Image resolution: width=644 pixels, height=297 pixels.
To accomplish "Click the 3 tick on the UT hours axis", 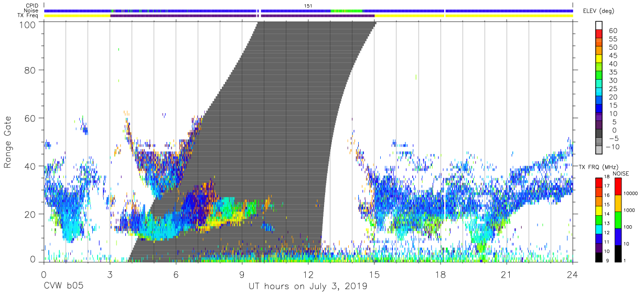I will pos(109,274).
